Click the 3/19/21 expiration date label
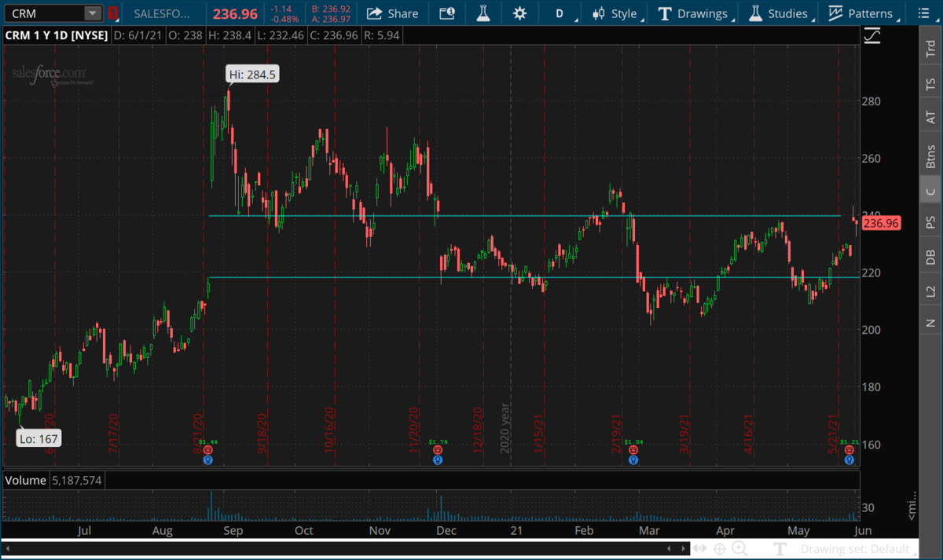Image resolution: width=943 pixels, height=560 pixels. (686, 434)
